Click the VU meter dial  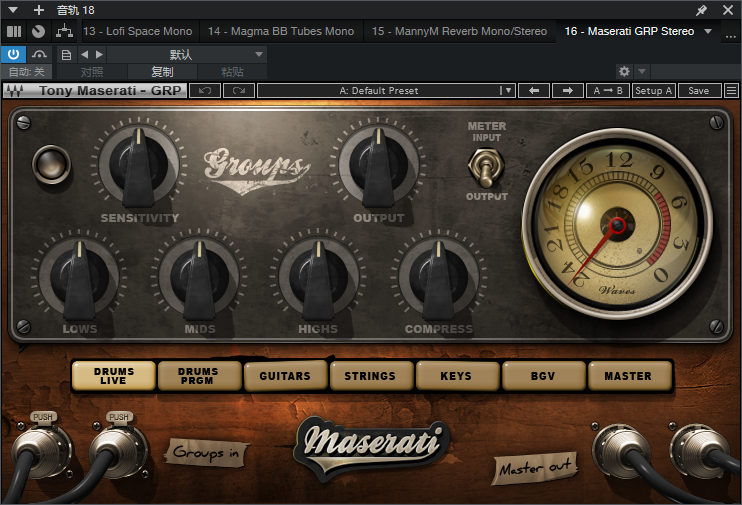coord(618,224)
